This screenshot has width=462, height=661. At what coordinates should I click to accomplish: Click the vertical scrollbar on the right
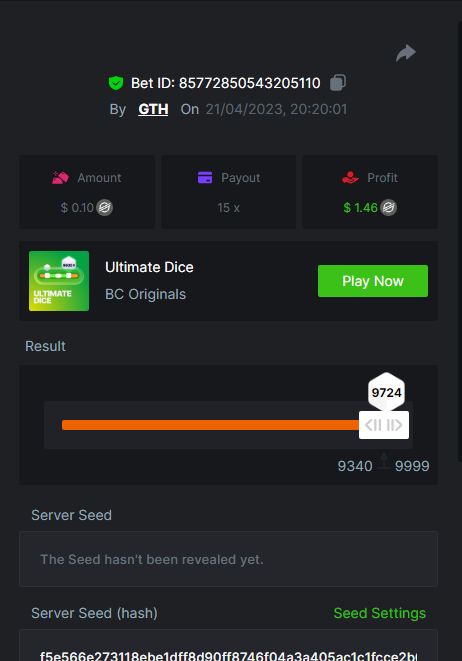[460, 242]
